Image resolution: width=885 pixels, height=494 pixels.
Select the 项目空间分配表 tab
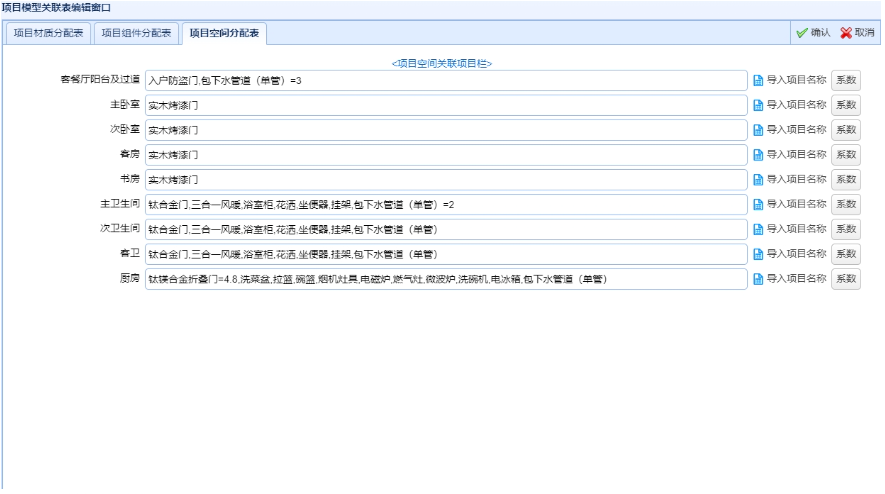[x=224, y=33]
